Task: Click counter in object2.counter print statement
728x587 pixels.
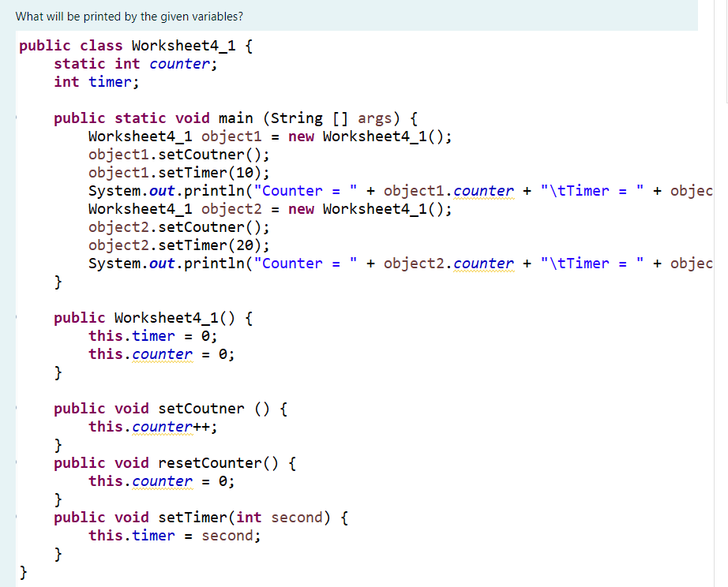Action: coord(483,263)
